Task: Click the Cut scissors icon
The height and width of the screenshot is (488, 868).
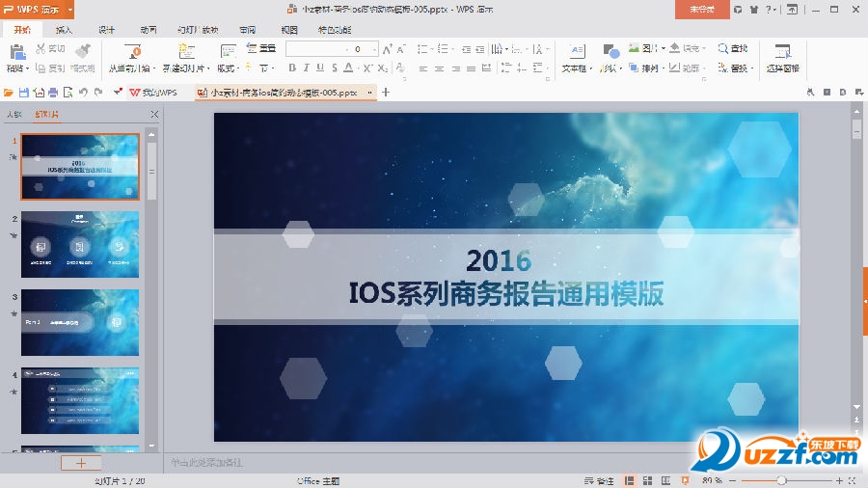Action: pyautogui.click(x=41, y=48)
